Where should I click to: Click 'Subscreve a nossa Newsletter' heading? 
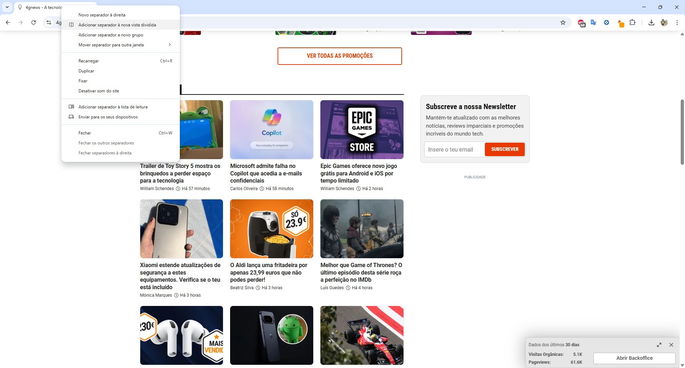[x=471, y=107]
